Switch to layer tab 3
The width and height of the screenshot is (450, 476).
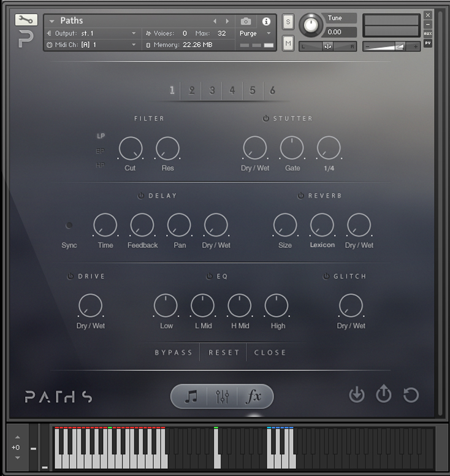coord(212,91)
